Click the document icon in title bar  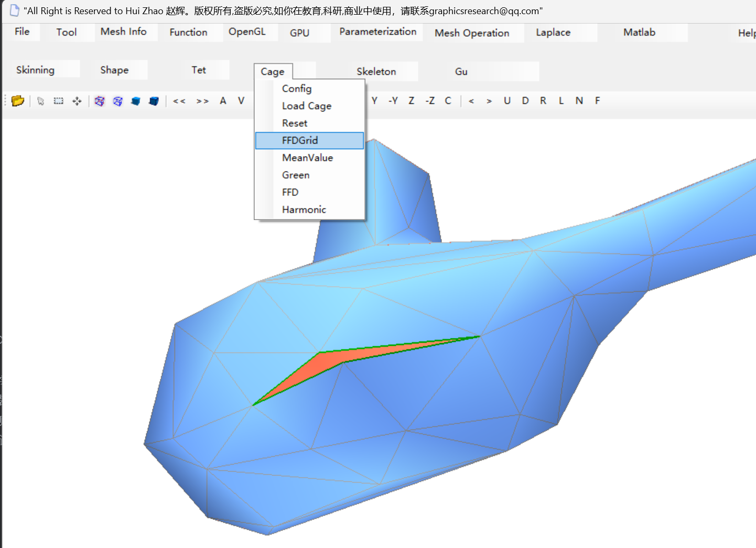pyautogui.click(x=15, y=10)
